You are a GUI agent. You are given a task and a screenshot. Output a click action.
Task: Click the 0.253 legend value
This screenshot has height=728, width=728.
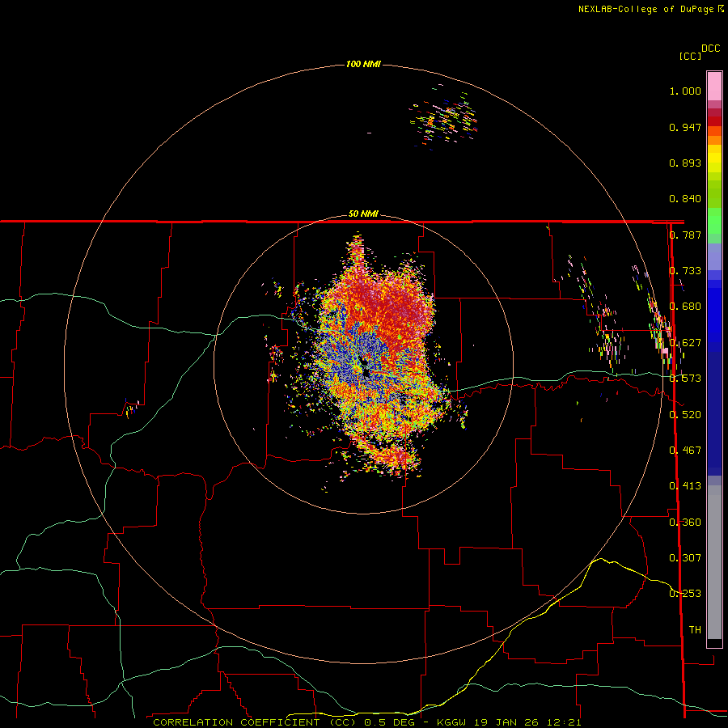pyautogui.click(x=685, y=594)
